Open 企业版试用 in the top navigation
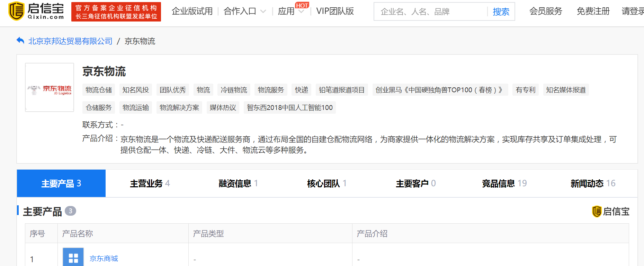The height and width of the screenshot is (266, 644). [x=192, y=11]
